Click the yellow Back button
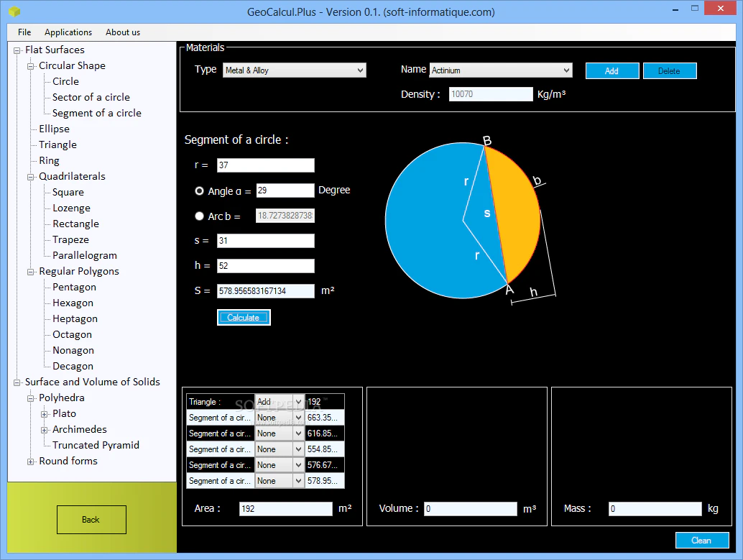Image resolution: width=743 pixels, height=560 pixels. pyautogui.click(x=91, y=520)
